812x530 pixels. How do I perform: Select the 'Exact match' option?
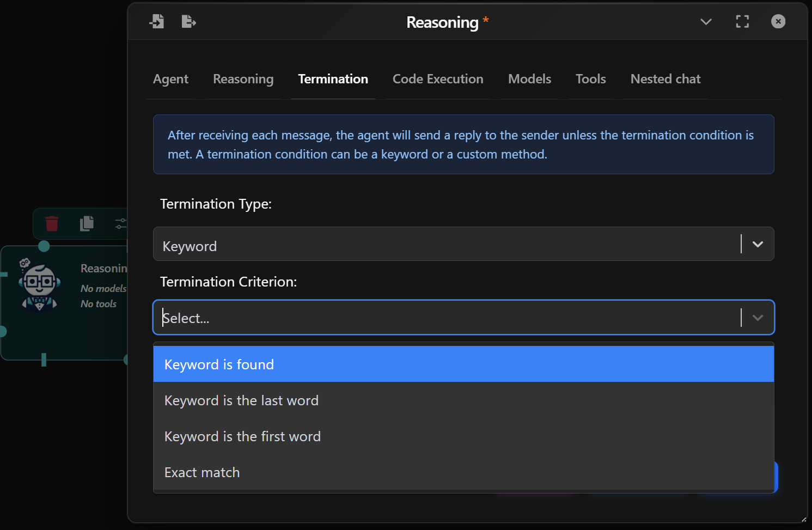click(202, 472)
